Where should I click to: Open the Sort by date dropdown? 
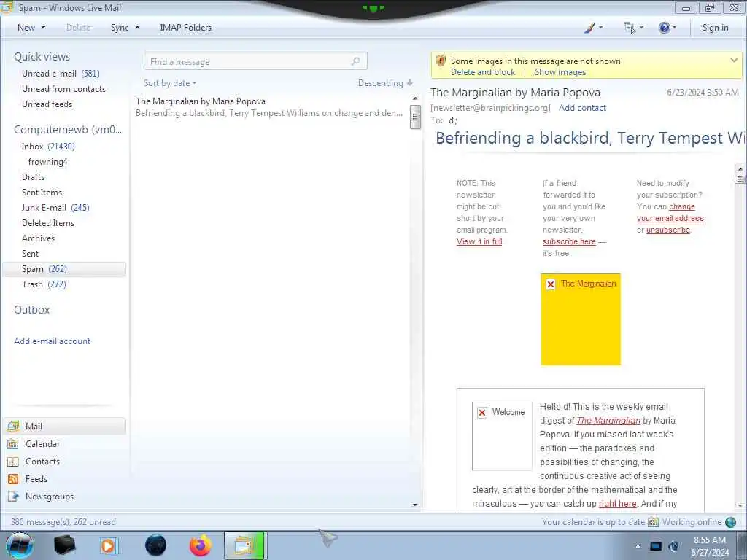tap(170, 83)
